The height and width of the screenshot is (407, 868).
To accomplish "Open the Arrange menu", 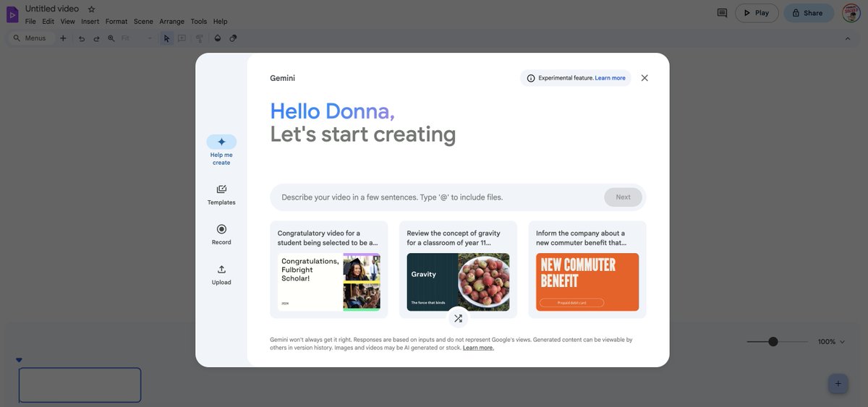I will click(172, 22).
